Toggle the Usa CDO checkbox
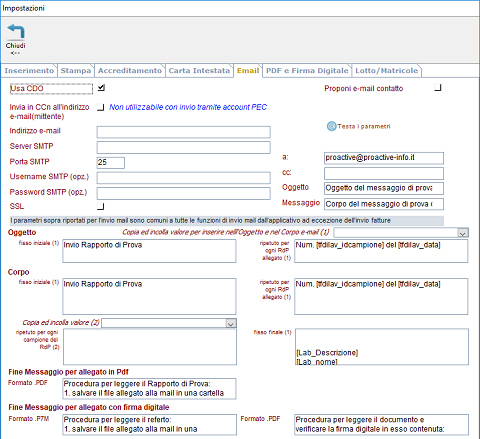 [x=101, y=88]
